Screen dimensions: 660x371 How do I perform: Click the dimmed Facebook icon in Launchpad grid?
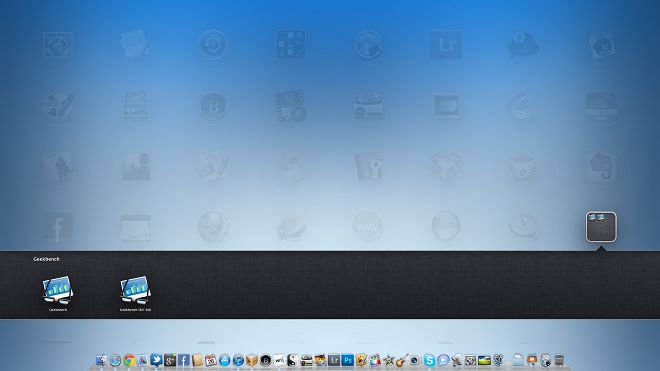point(58,227)
